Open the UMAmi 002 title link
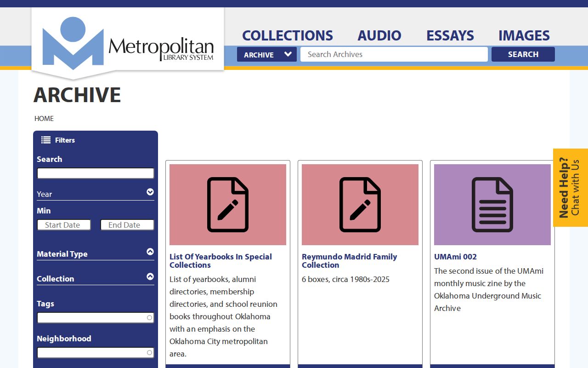The width and height of the screenshot is (588, 368). tap(455, 257)
